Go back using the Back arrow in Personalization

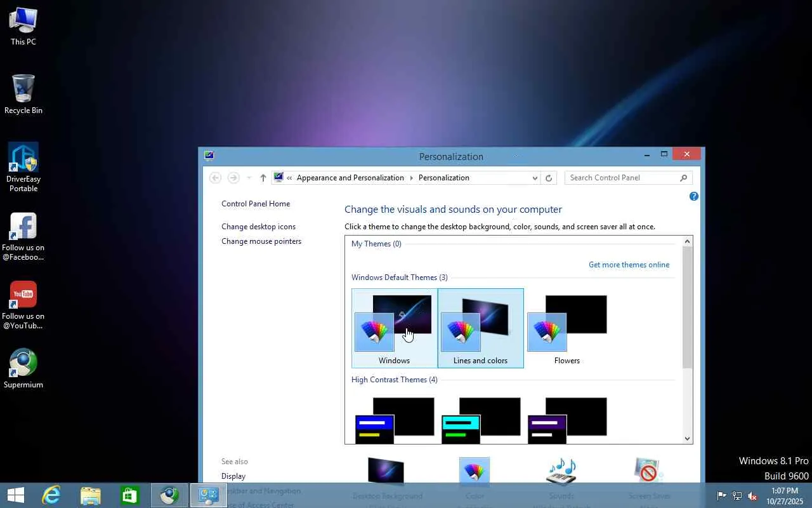point(216,178)
